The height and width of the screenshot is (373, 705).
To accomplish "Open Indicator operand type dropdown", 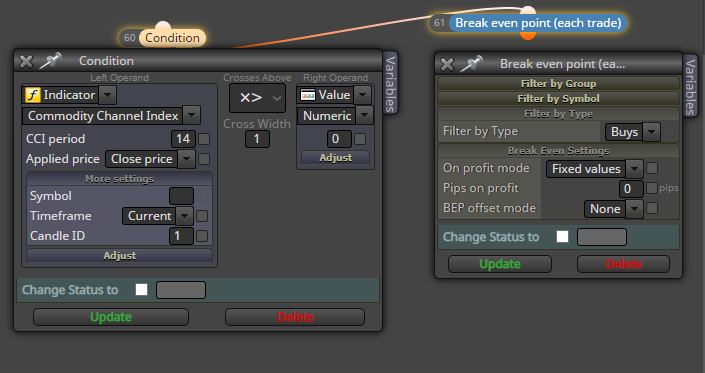I will [x=107, y=95].
